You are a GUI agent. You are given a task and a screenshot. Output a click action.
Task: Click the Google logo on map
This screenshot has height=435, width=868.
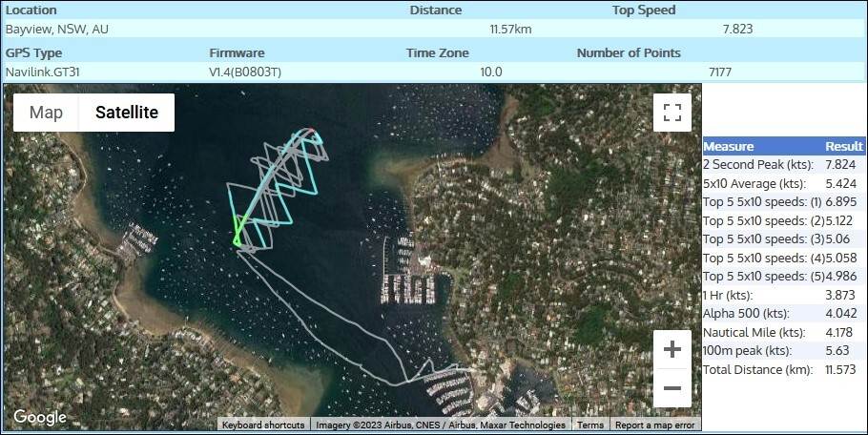tap(40, 418)
